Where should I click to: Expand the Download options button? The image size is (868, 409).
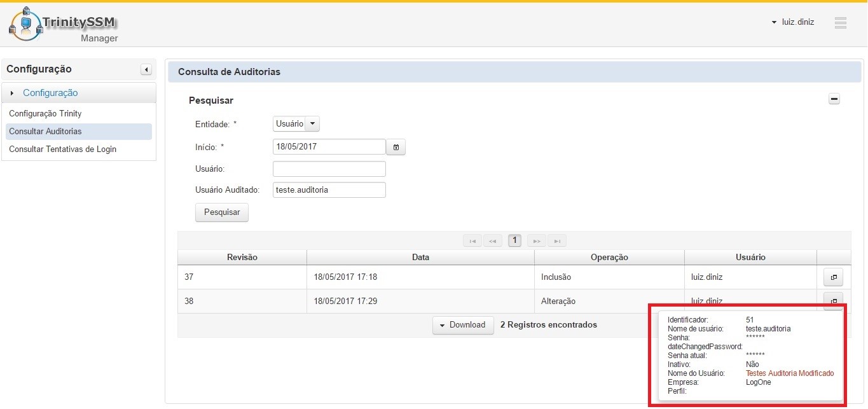[x=462, y=325]
